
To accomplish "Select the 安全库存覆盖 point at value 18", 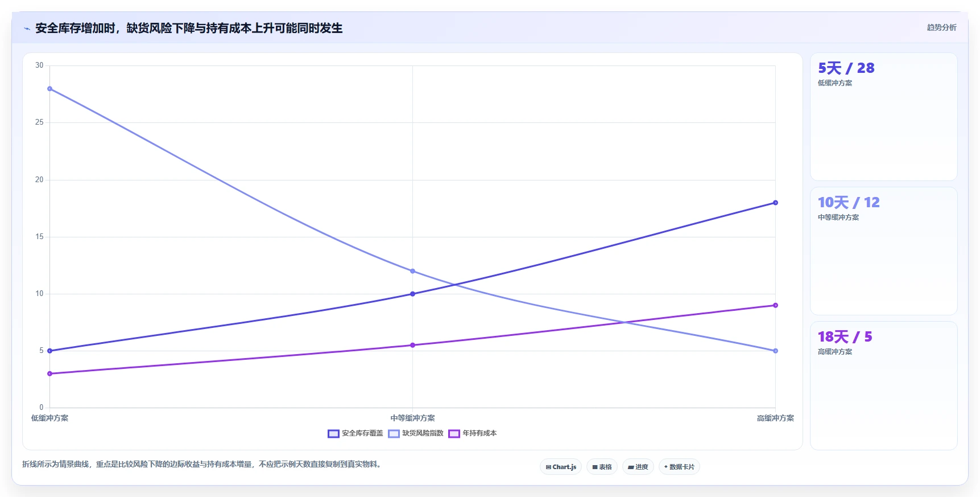I will pos(775,203).
